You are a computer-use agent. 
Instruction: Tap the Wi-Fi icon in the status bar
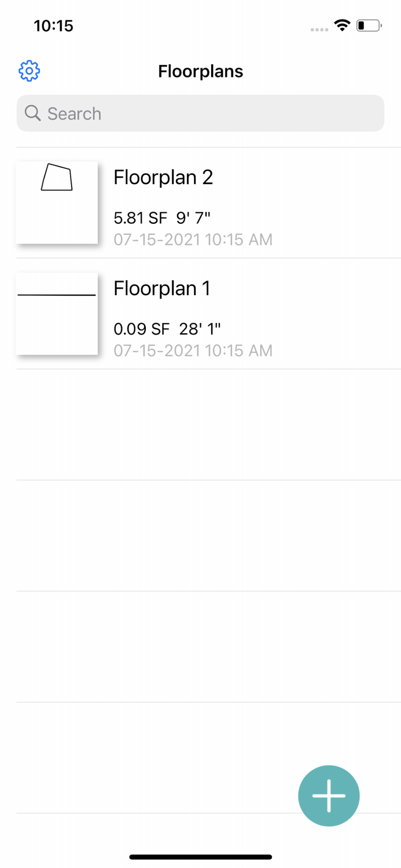coord(341,25)
